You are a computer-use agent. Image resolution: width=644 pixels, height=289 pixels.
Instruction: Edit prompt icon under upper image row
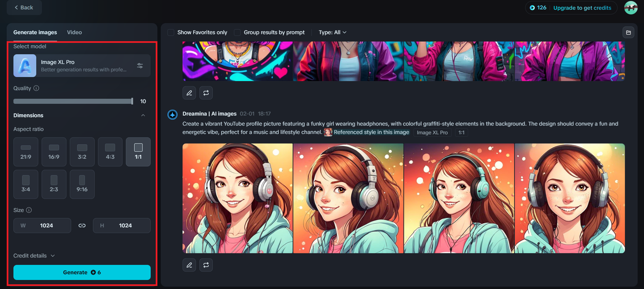tap(189, 92)
